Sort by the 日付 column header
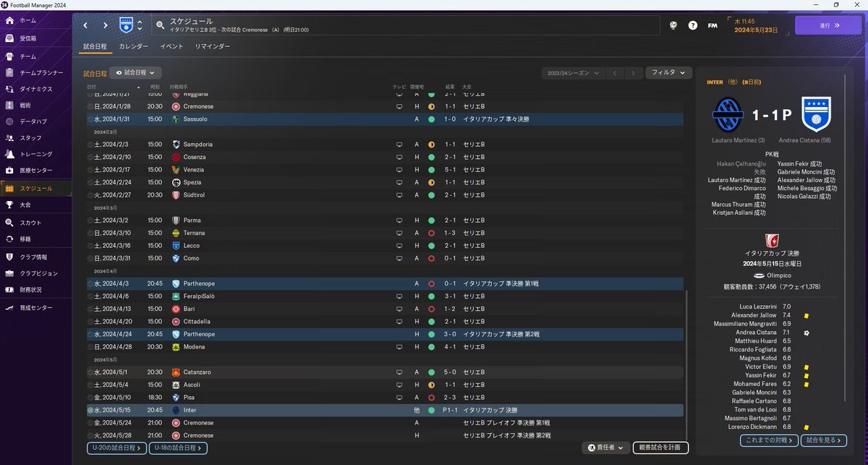 [90, 86]
